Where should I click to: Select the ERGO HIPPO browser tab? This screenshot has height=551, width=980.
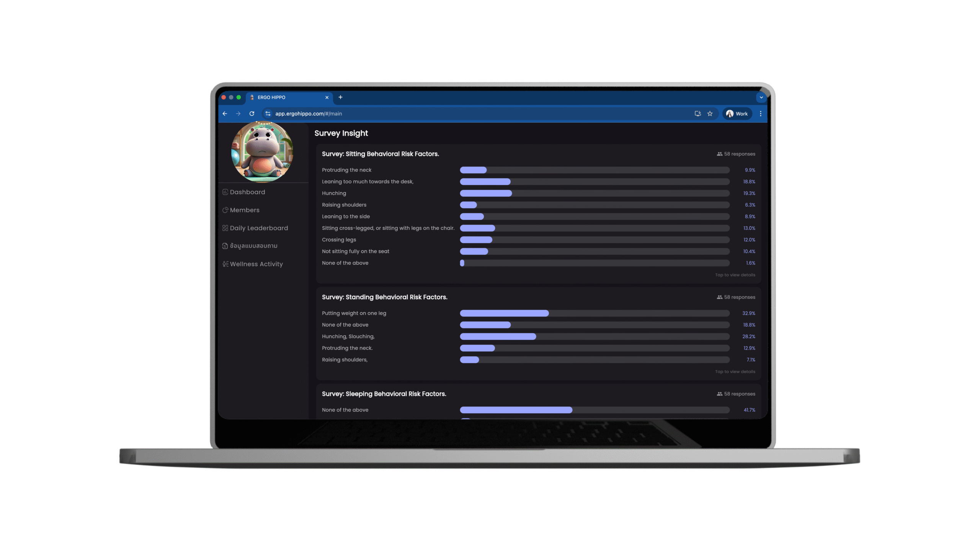289,98
